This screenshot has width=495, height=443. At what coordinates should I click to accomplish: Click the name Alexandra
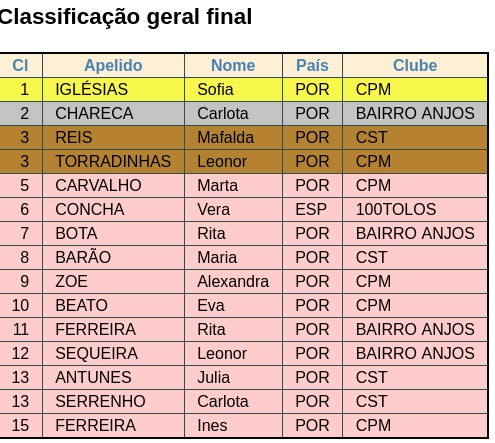[233, 281]
